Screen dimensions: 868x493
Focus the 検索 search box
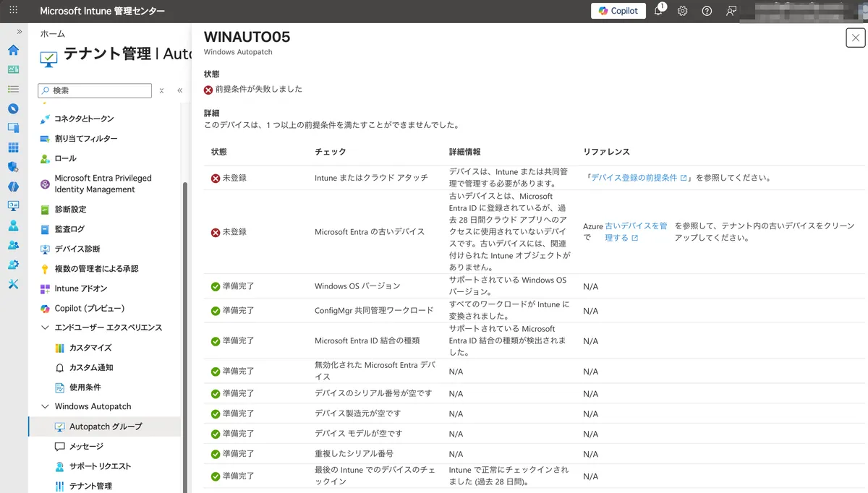95,90
